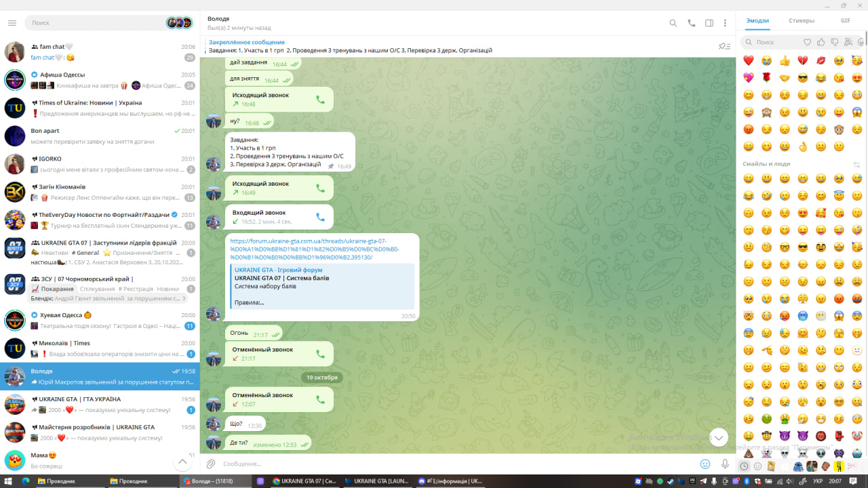
Task: Open the Steam system tray icon
Action: click(x=671, y=481)
